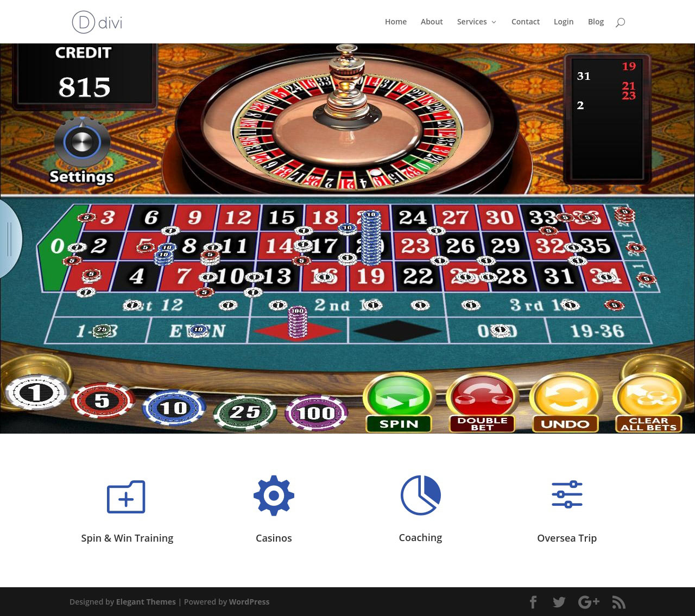Image resolution: width=695 pixels, height=616 pixels.
Task: Place a bet on the 19-36 box
Action: click(x=597, y=331)
